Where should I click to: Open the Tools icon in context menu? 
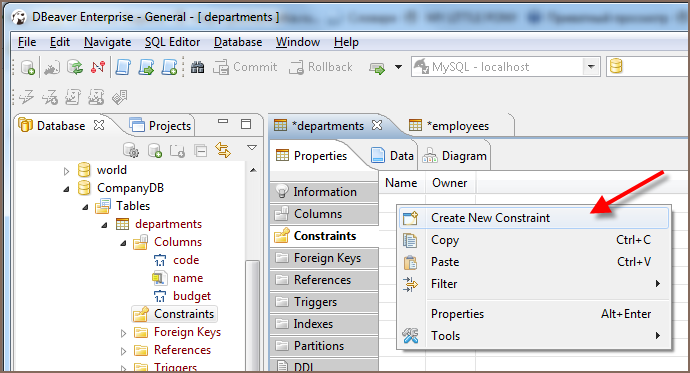[x=410, y=336]
